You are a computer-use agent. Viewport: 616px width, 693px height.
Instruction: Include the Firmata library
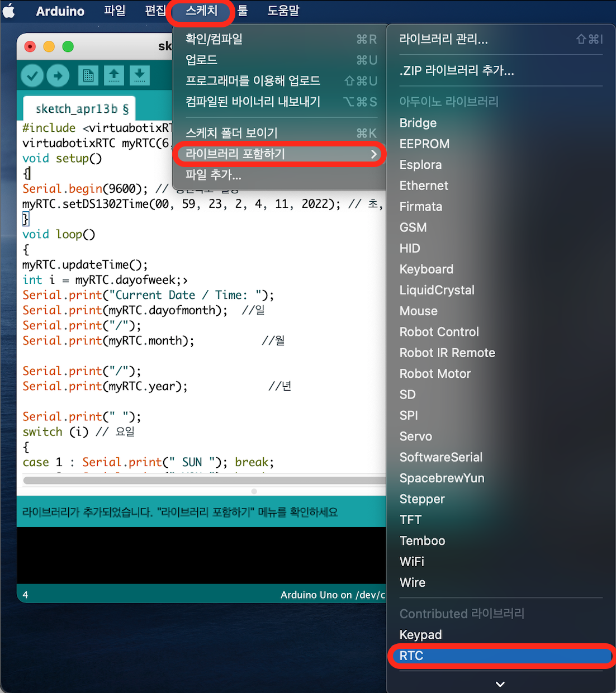point(501,207)
